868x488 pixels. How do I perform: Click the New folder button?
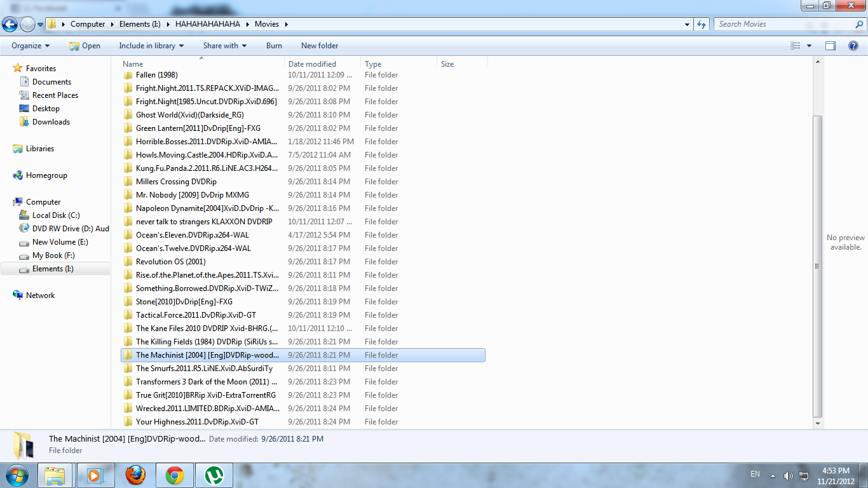(320, 46)
